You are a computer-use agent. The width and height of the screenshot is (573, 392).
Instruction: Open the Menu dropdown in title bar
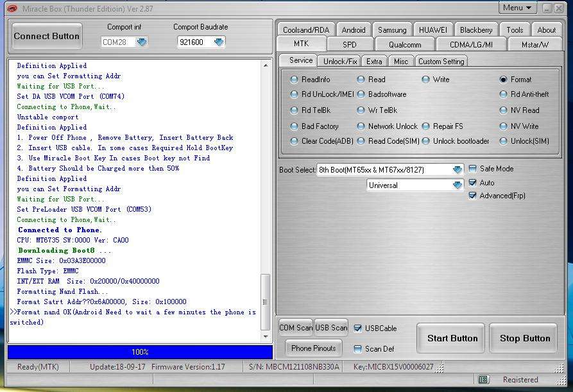click(x=517, y=8)
